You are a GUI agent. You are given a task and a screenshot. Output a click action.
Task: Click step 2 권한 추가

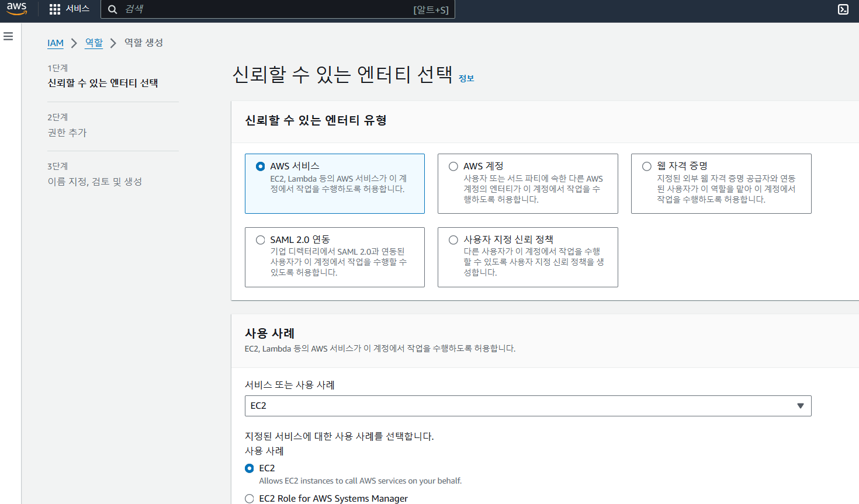[67, 133]
